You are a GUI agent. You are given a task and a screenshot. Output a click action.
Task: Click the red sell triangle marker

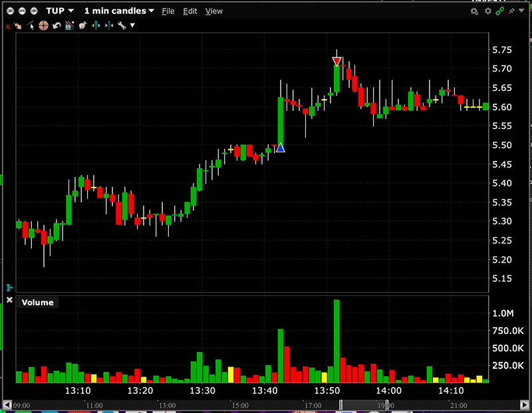[x=336, y=61]
